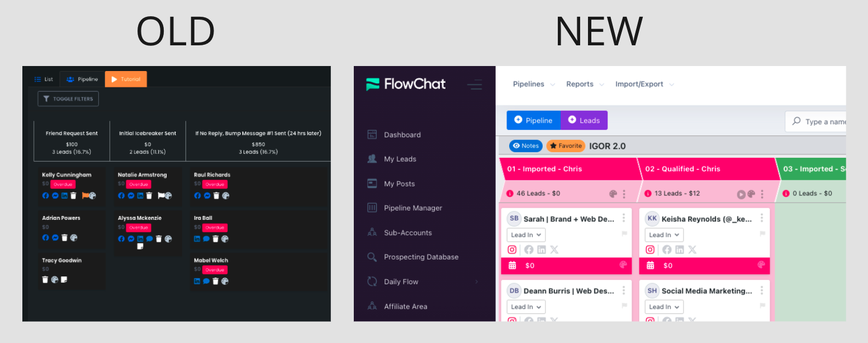This screenshot has height=343, width=868.
Task: Open three-dot menu on Keisha Reynolds' card
Action: pyautogui.click(x=762, y=218)
